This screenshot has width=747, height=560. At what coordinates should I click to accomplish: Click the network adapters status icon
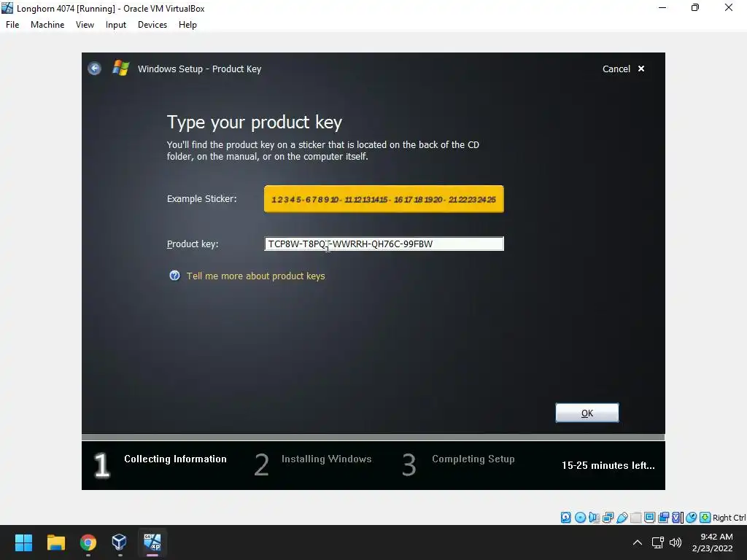click(608, 518)
